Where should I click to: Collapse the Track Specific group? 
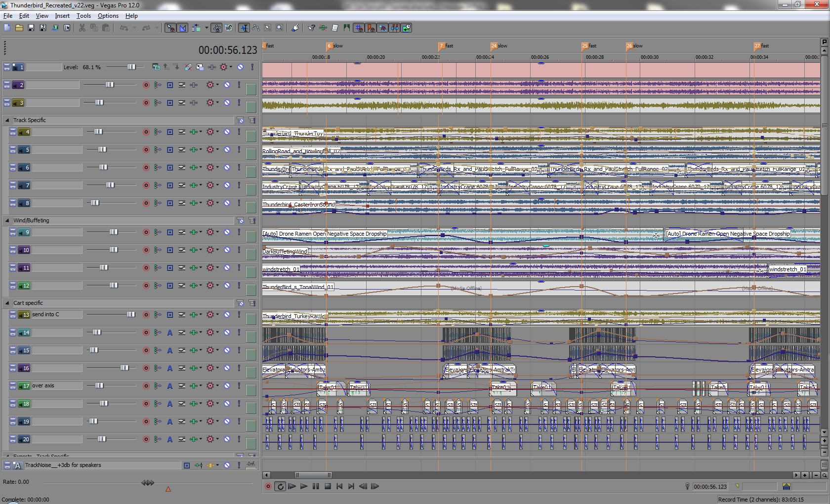click(7, 120)
